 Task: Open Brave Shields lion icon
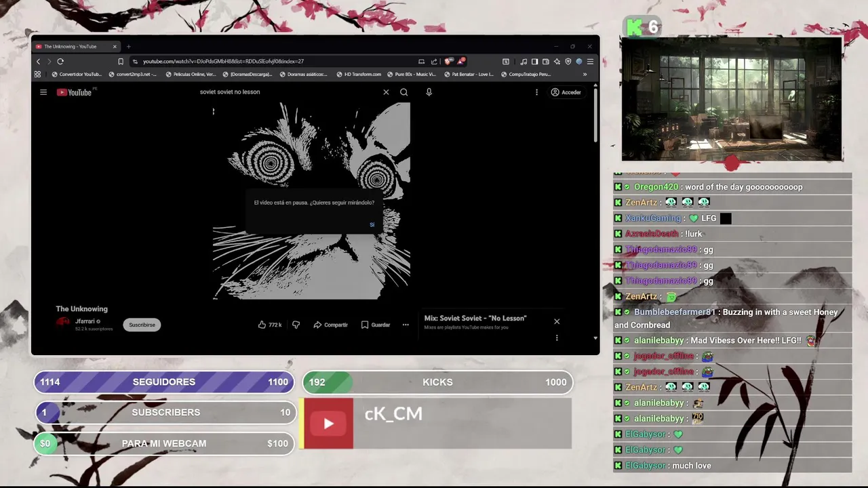coord(448,61)
